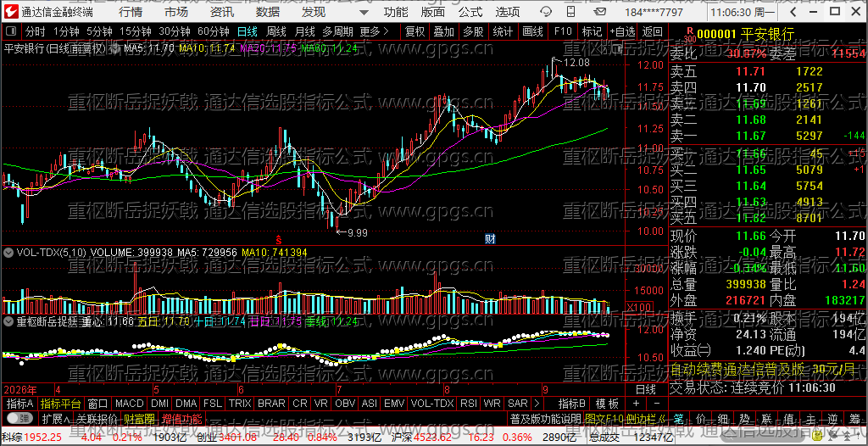868x446 pixels.
Task: Switch indicator to MACD
Action: (130, 404)
